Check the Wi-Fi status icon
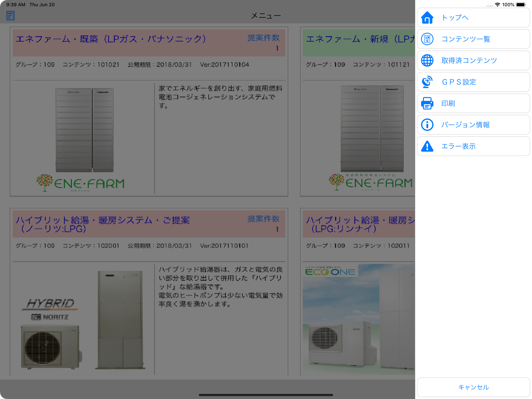Image resolution: width=532 pixels, height=399 pixels. click(497, 4)
